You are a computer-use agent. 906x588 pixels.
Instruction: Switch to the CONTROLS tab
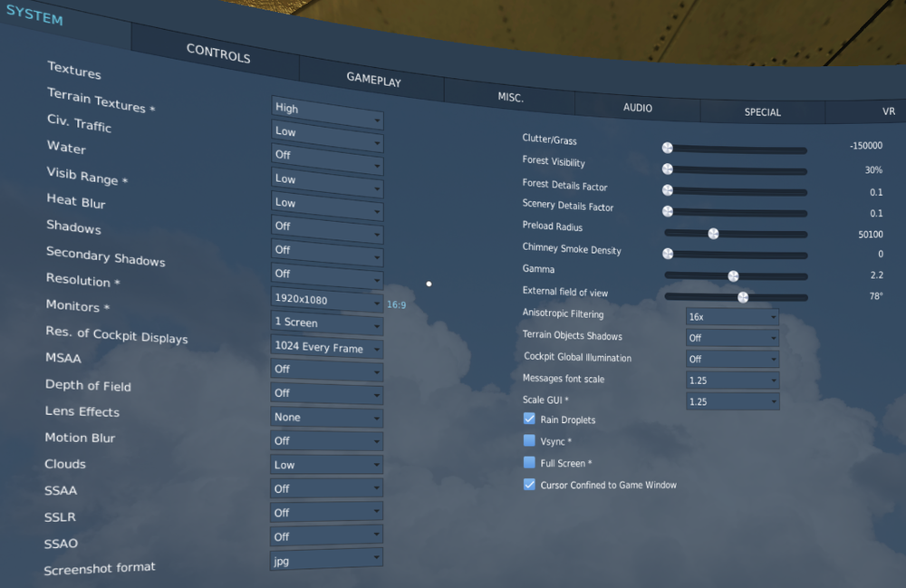coord(217,55)
